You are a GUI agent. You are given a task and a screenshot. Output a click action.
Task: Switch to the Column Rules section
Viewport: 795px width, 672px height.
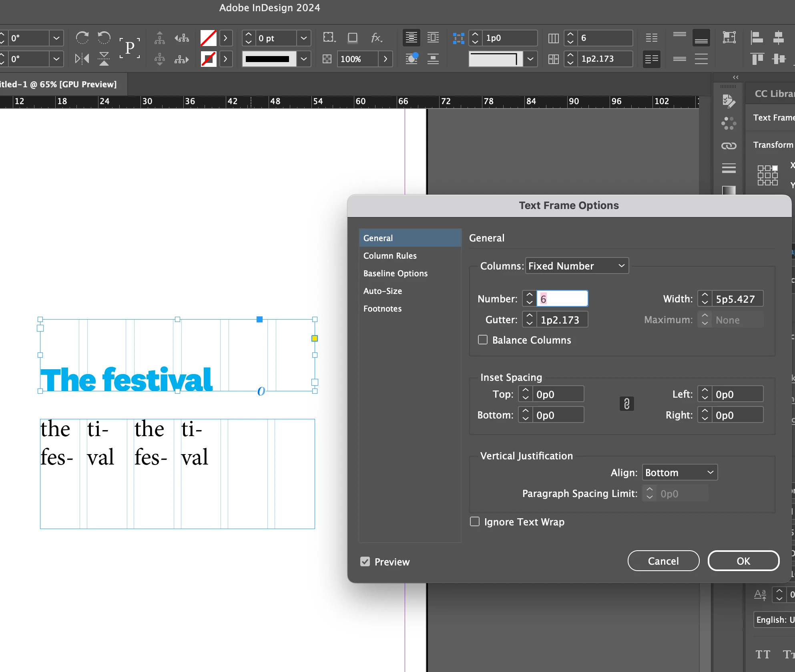pyautogui.click(x=390, y=256)
